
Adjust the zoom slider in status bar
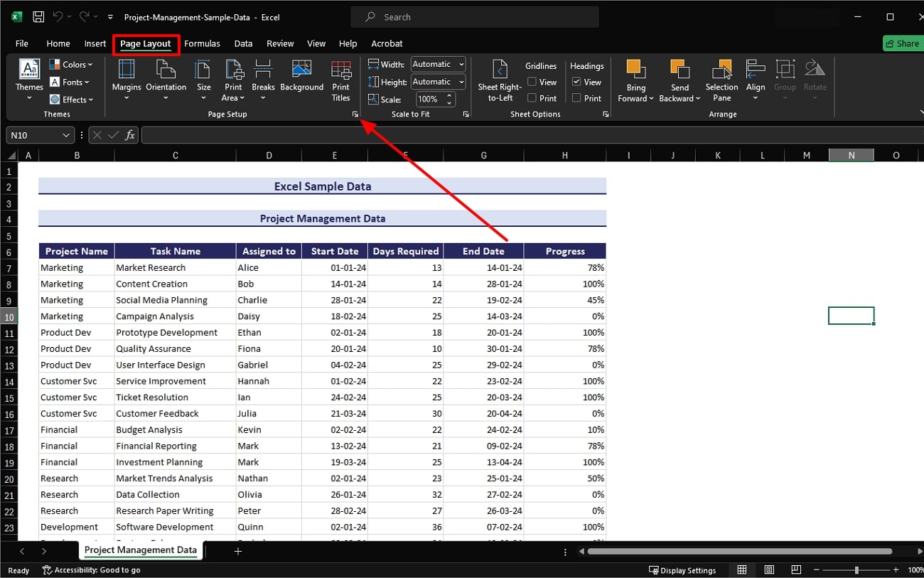(x=856, y=570)
